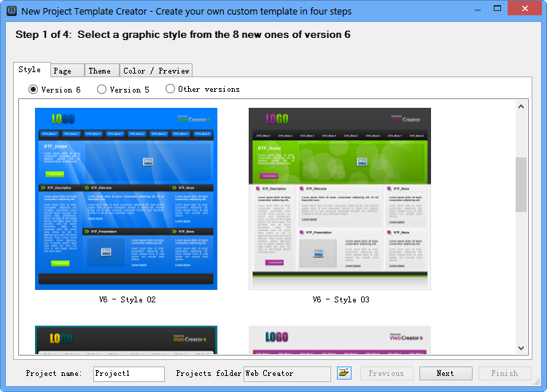Click the scroll up arrow of style list

[521, 106]
